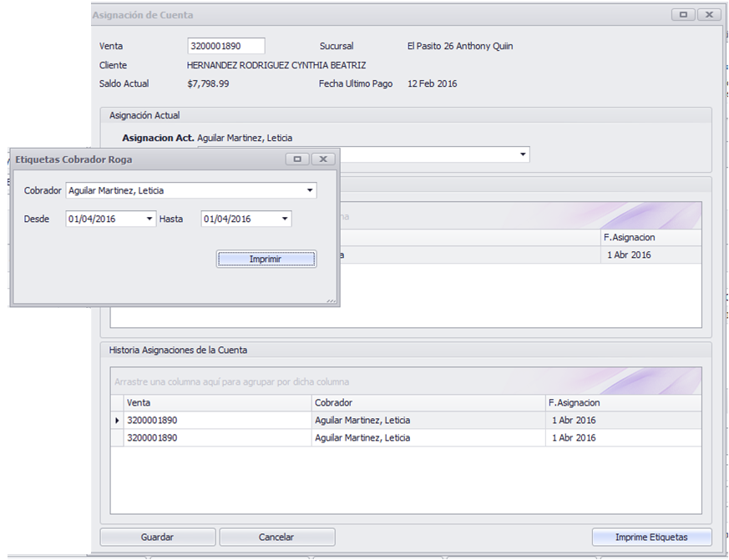The height and width of the screenshot is (560, 729).
Task: Expand the Hasta date picker
Action: tap(285, 219)
